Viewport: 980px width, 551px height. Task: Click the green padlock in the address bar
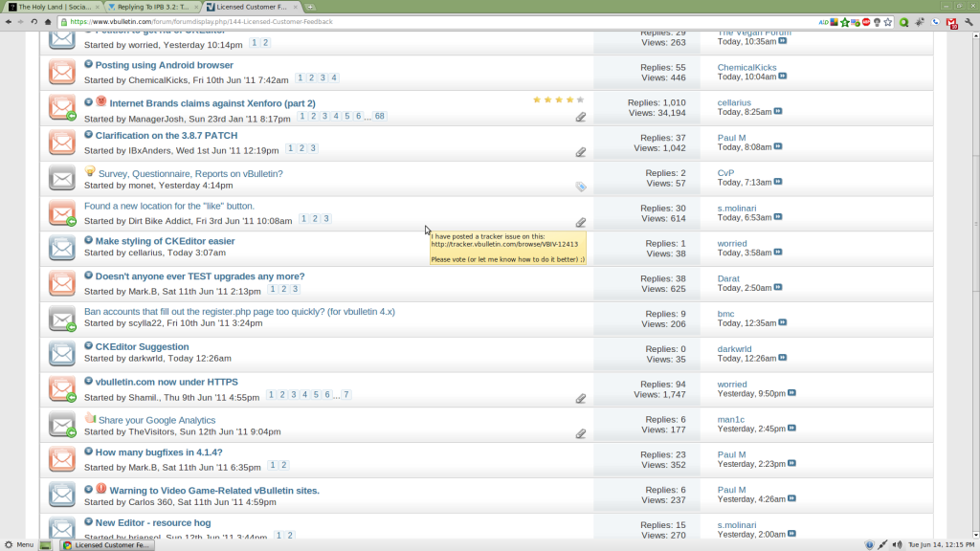coord(64,22)
